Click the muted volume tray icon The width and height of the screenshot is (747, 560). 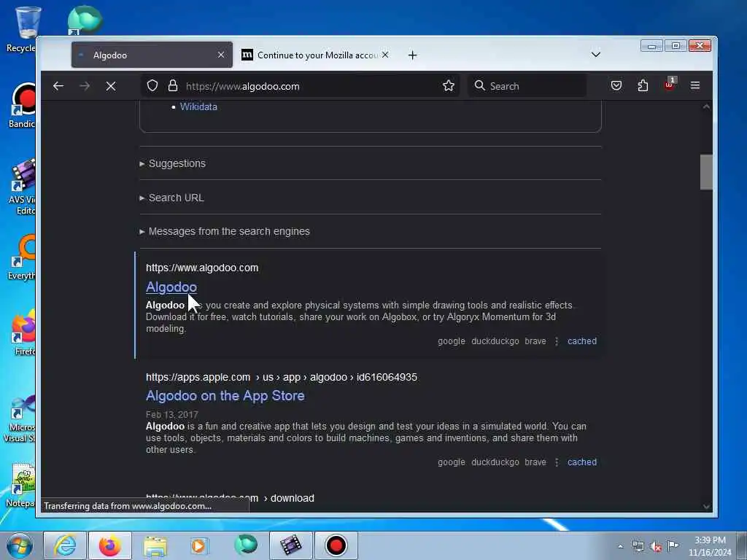(656, 547)
